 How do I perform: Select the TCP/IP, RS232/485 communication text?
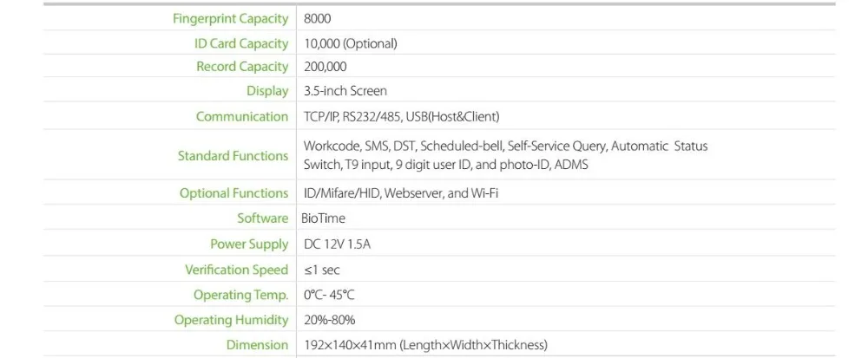[x=352, y=116]
